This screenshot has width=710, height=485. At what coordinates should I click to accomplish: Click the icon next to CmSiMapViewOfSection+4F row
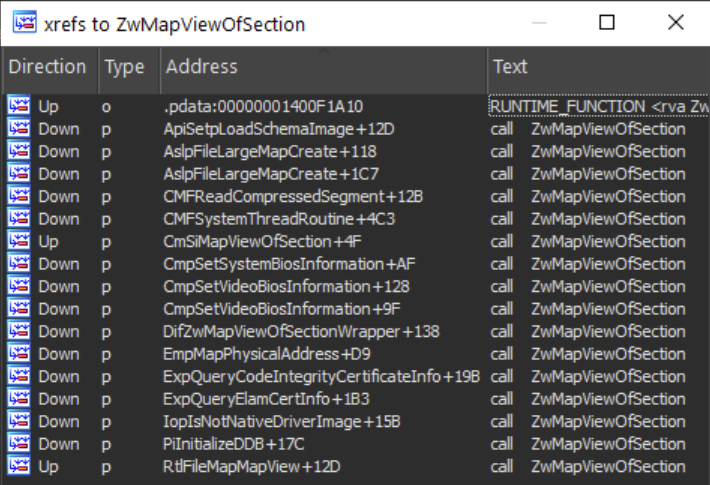(18, 241)
